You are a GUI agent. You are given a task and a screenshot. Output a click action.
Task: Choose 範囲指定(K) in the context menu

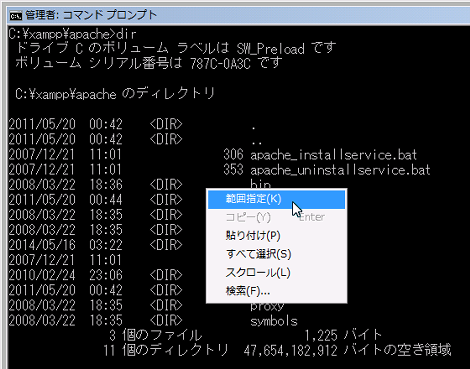pyautogui.click(x=276, y=199)
